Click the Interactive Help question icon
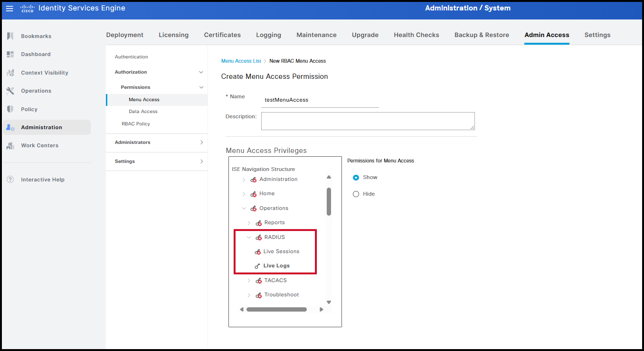The width and height of the screenshot is (644, 351). pyautogui.click(x=10, y=180)
